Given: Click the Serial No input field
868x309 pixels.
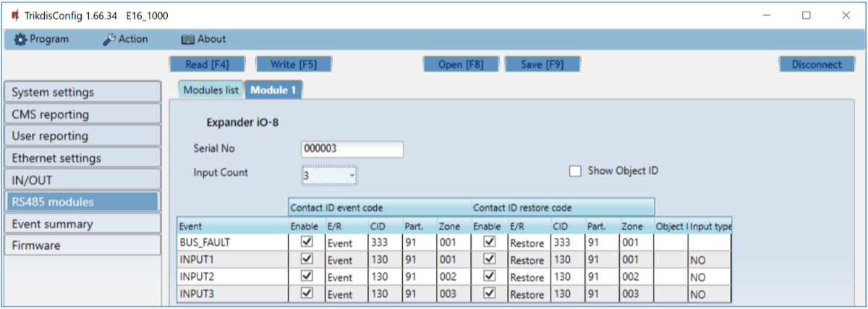Looking at the screenshot, I should tap(352, 149).
